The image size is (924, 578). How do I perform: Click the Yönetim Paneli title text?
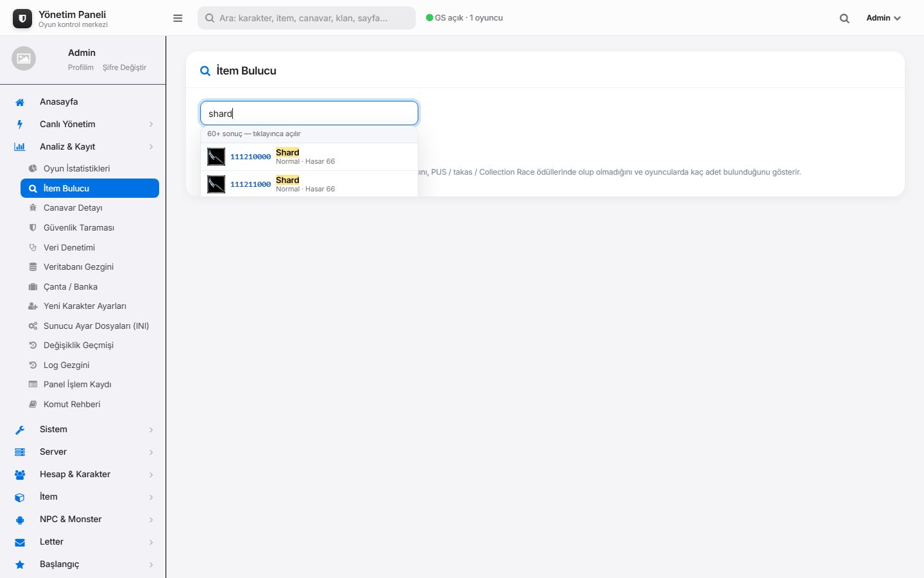pyautogui.click(x=73, y=14)
